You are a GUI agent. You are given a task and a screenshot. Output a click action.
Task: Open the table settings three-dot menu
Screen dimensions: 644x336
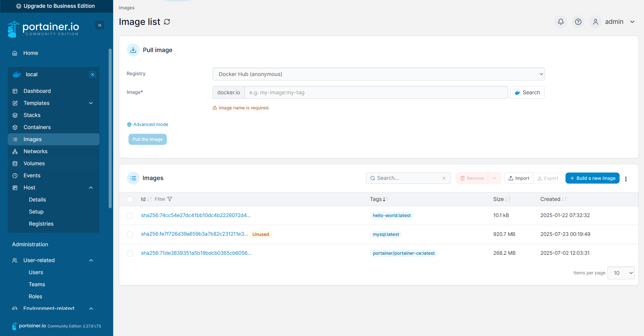click(626, 179)
